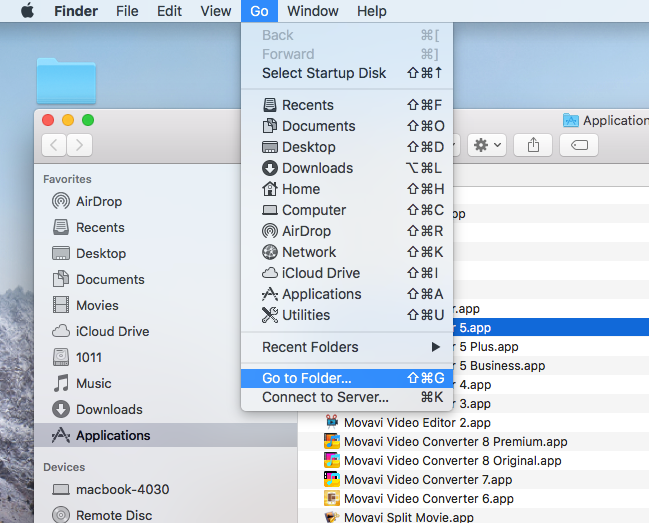Image resolution: width=649 pixels, height=523 pixels.
Task: Open the Help menu
Action: (372, 11)
